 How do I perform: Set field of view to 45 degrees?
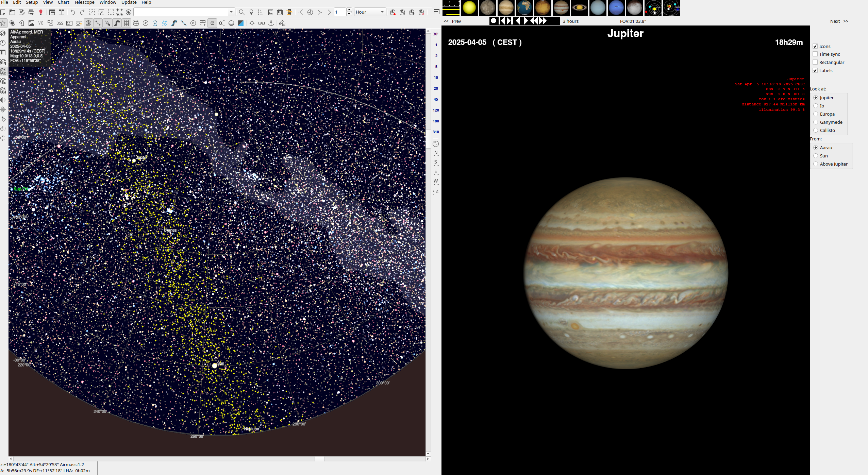(436, 99)
